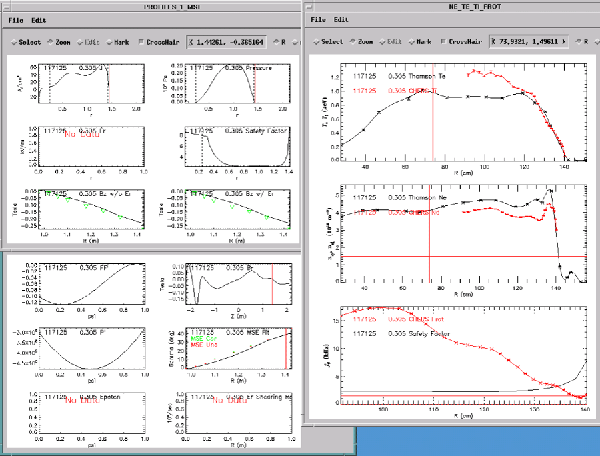Select the P' profile plot

pos(92,349)
